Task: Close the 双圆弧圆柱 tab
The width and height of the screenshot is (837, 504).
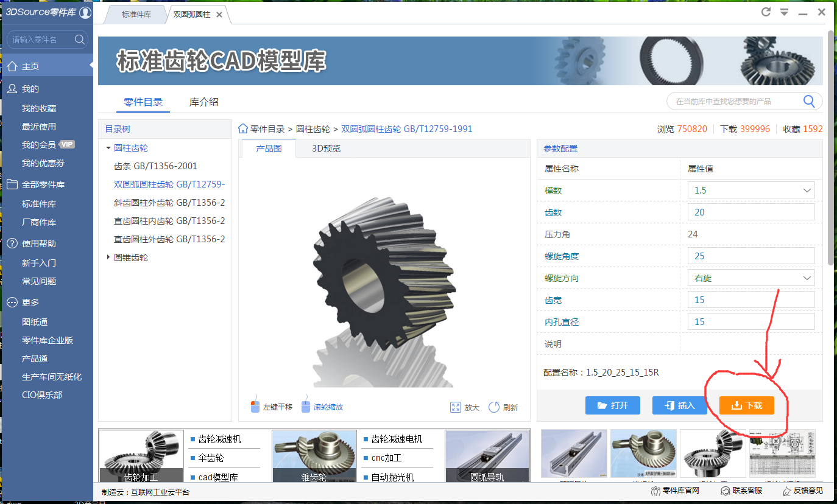Action: [x=220, y=15]
